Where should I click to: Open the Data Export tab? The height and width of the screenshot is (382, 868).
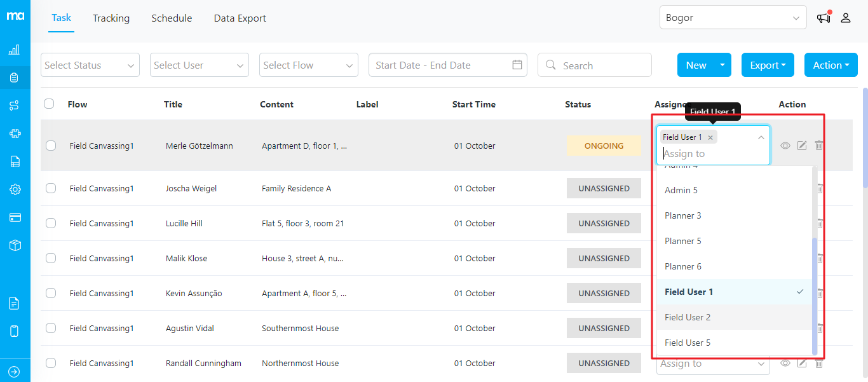(x=240, y=18)
